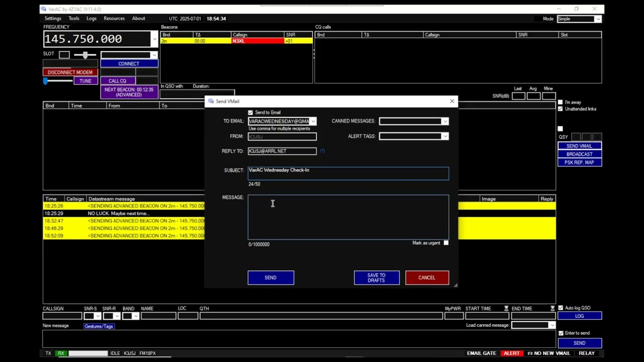
Task: Click the LOG button
Action: [580, 316]
